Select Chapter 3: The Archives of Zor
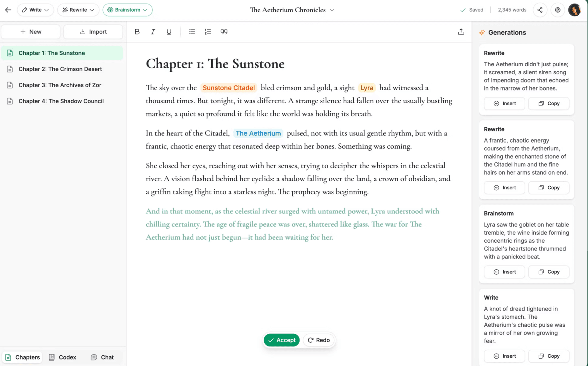This screenshot has width=588, height=366. pos(60,85)
